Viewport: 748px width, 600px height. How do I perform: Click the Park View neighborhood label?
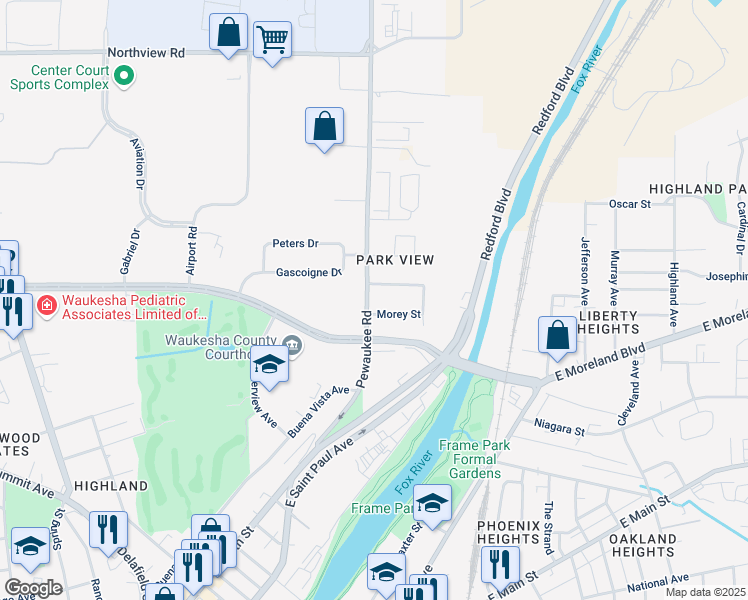point(395,260)
